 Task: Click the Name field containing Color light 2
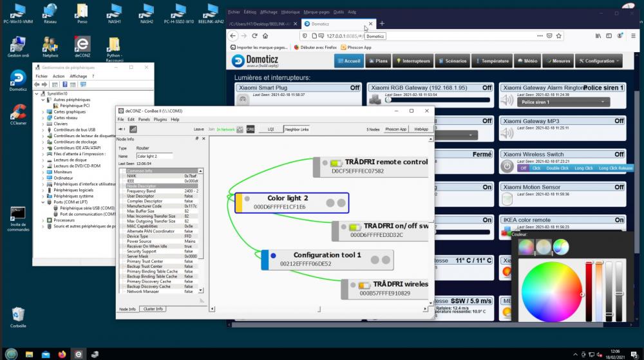click(x=155, y=156)
